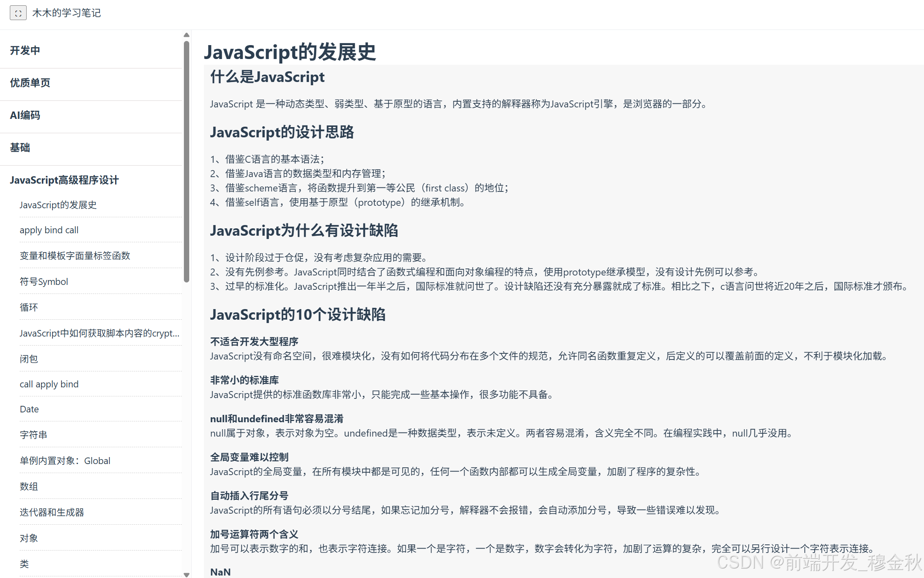Expand the AI编码 sidebar section

pos(25,115)
